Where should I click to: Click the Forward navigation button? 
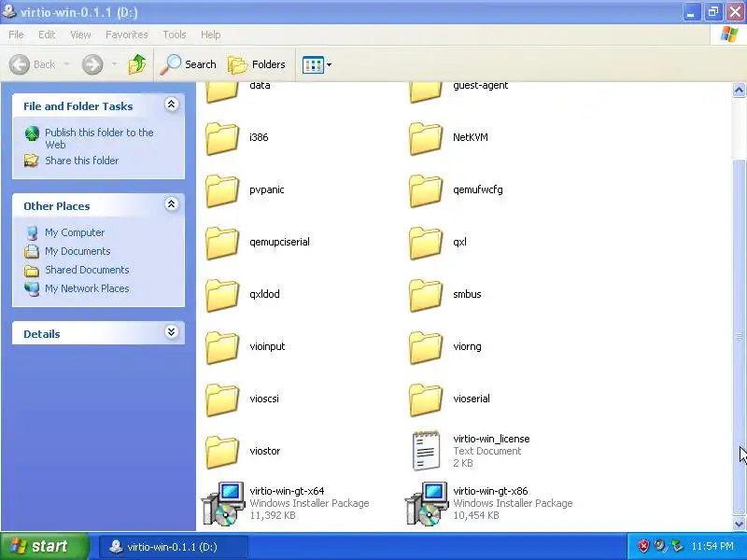92,64
